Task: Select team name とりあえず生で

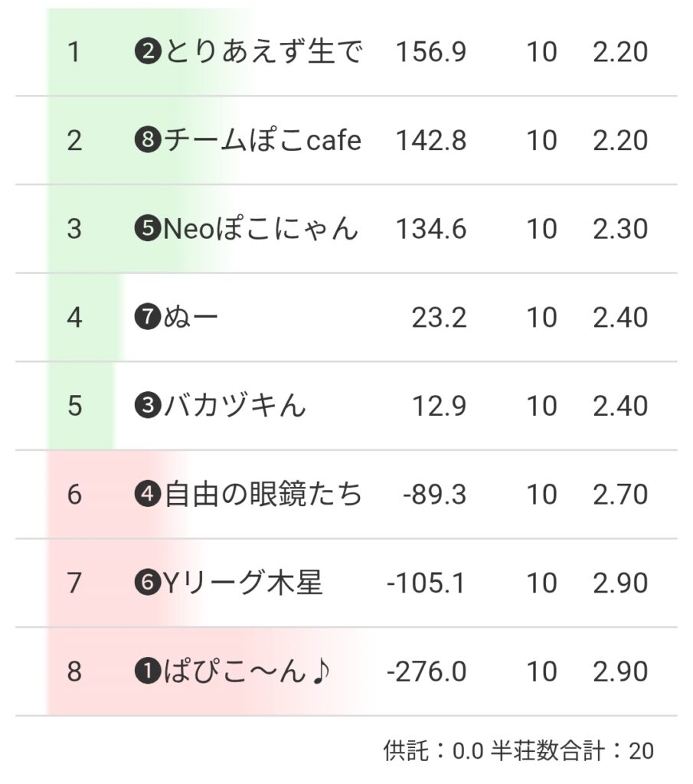Action: coord(262,53)
